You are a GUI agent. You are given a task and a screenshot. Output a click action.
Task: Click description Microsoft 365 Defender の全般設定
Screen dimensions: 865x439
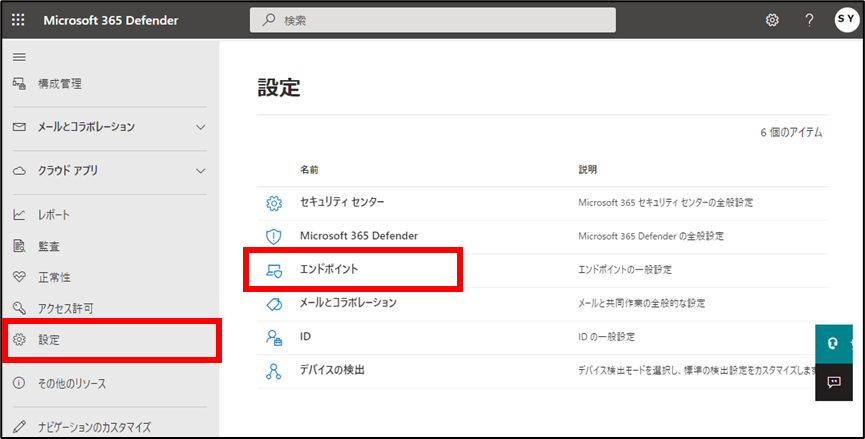[x=651, y=236]
